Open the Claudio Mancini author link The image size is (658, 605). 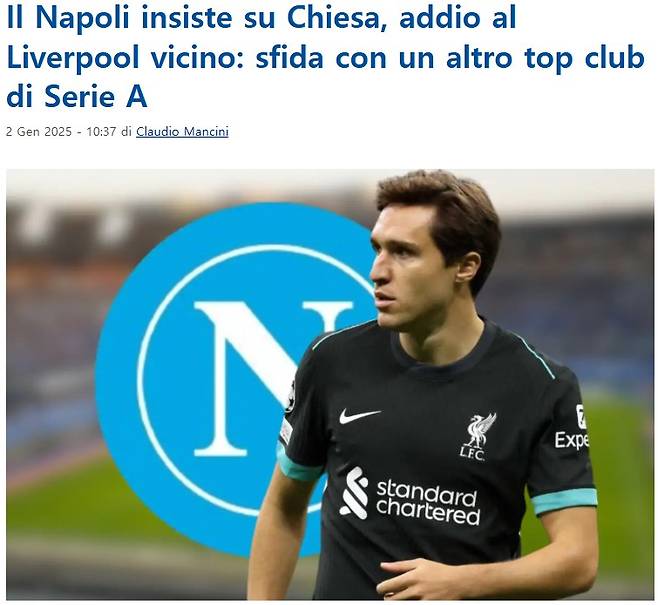[182, 132]
